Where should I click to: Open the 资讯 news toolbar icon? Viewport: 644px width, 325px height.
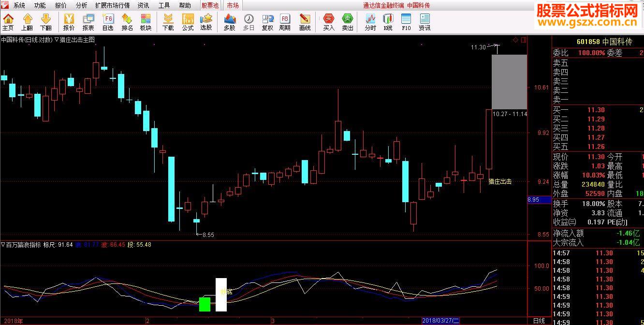(424, 22)
